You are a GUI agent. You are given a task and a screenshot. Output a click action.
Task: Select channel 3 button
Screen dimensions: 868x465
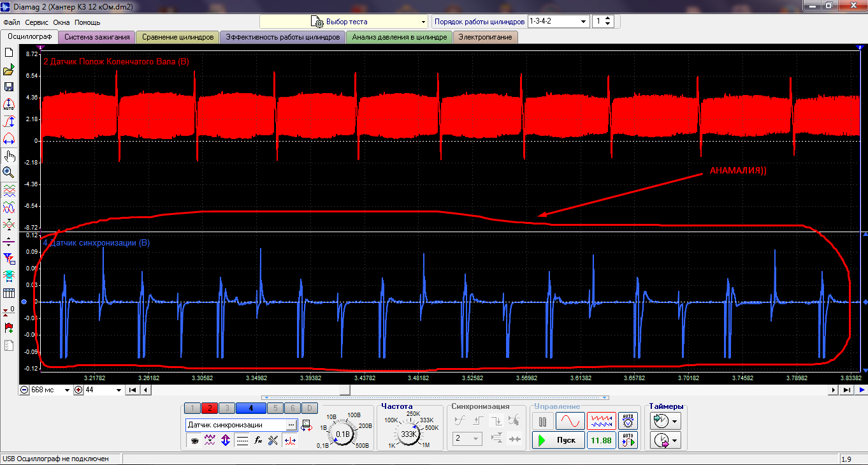[x=227, y=408]
